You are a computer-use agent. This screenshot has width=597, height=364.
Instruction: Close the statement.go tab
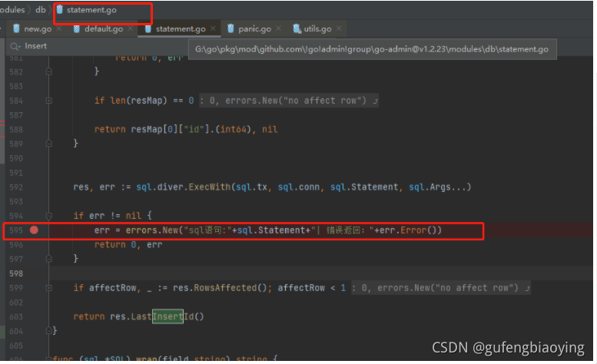point(213,28)
